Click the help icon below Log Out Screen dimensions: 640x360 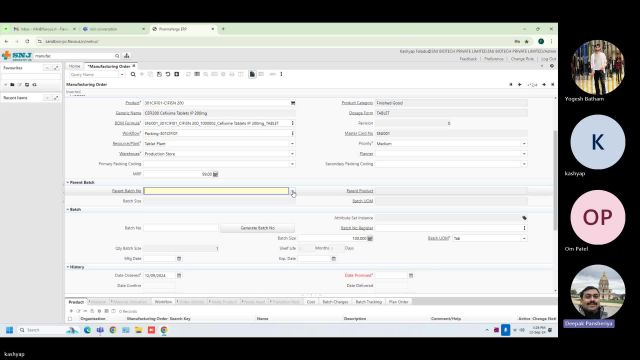tap(552, 66)
